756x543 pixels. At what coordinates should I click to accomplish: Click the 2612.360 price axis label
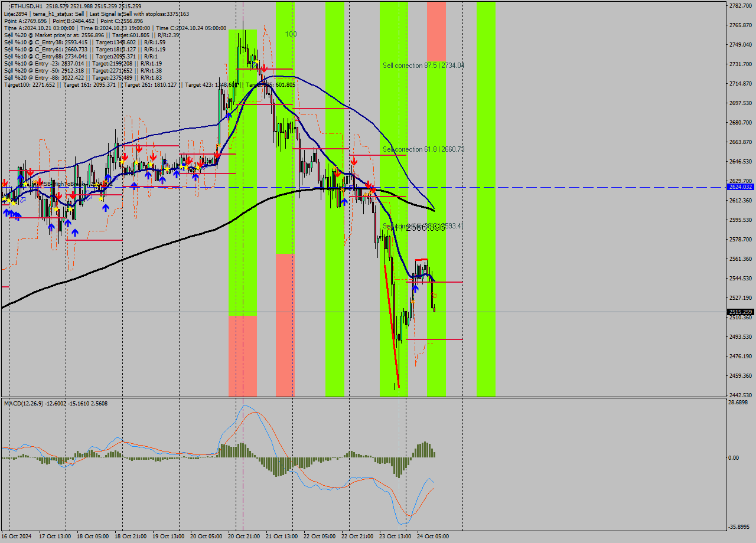coord(741,200)
